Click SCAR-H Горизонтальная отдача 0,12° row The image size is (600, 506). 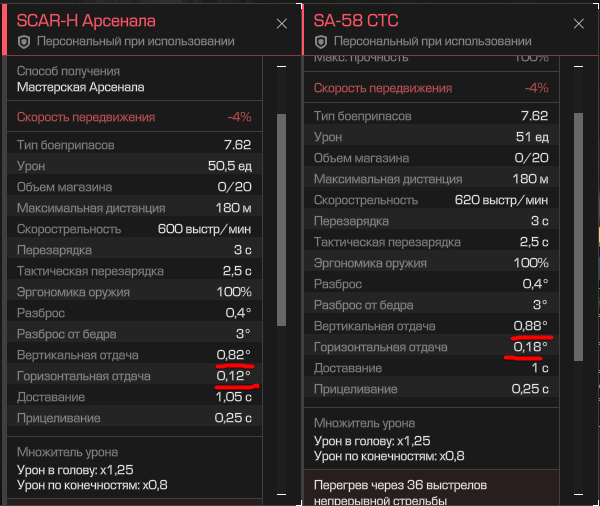pos(134,376)
